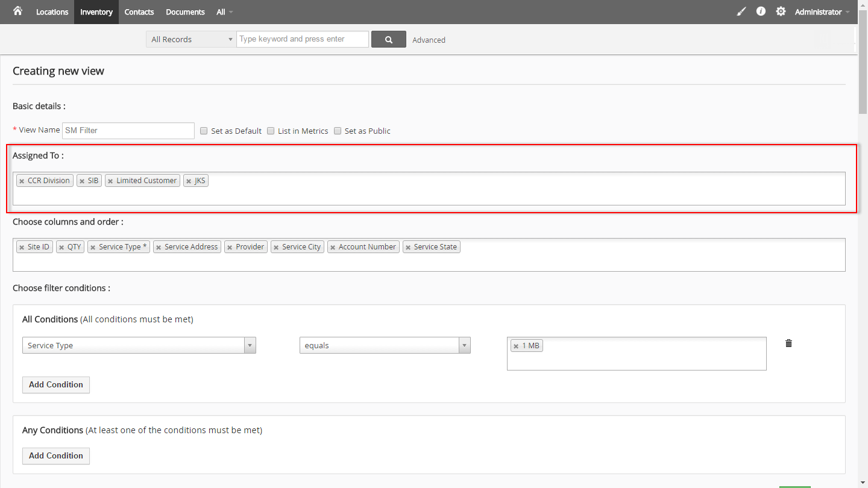The image size is (868, 488).
Task: Open the All Records dropdown
Action: pos(191,39)
